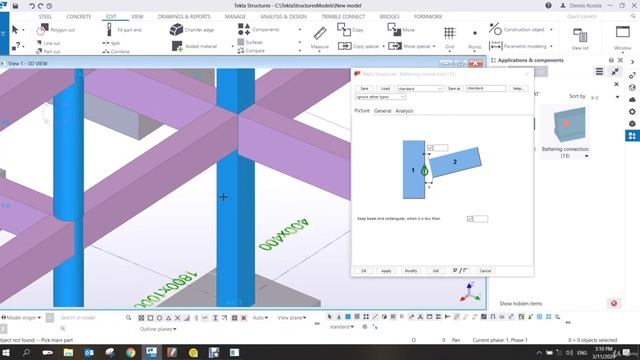This screenshot has height=360, width=640.
Task: Click the Help button in dialog
Action: point(518,89)
